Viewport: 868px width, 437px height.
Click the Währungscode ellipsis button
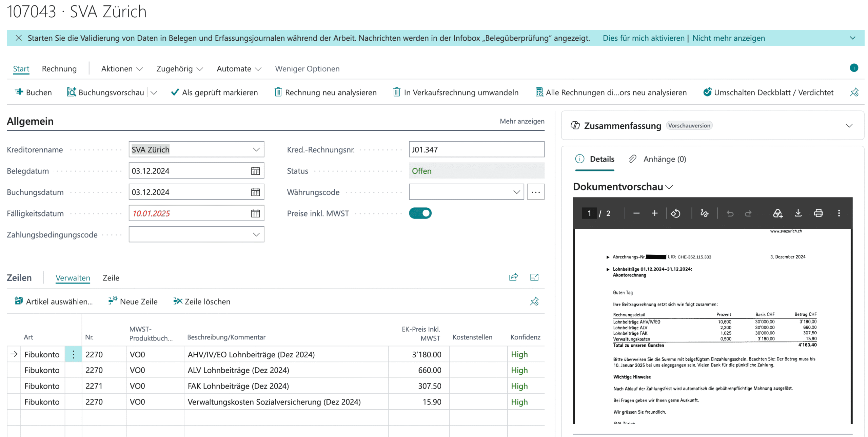(535, 192)
